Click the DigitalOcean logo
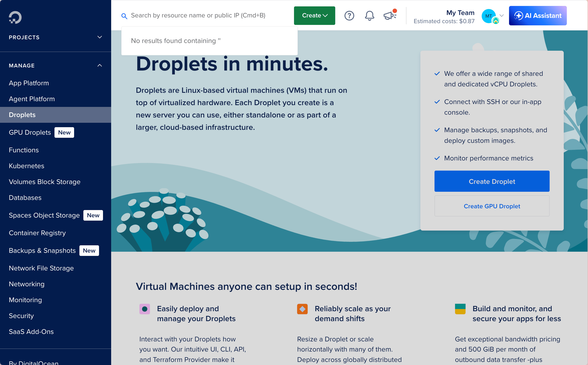Screen dimensions: 588x365 (x=15, y=17)
